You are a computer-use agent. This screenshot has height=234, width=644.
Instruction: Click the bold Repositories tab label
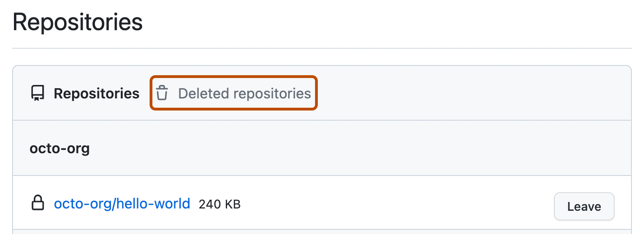pos(97,93)
